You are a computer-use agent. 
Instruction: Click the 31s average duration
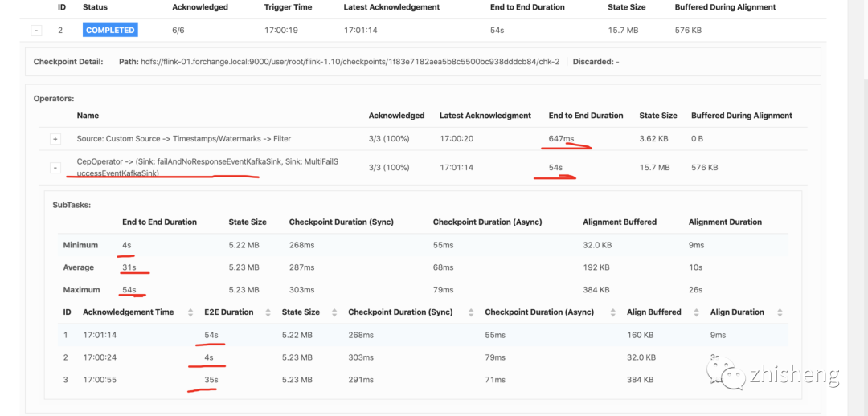129,267
